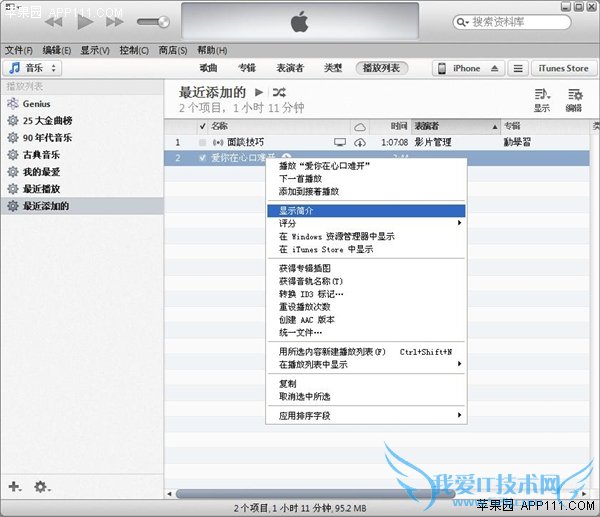Switch to the 专辑 tab
The image size is (600, 517).
point(247,68)
